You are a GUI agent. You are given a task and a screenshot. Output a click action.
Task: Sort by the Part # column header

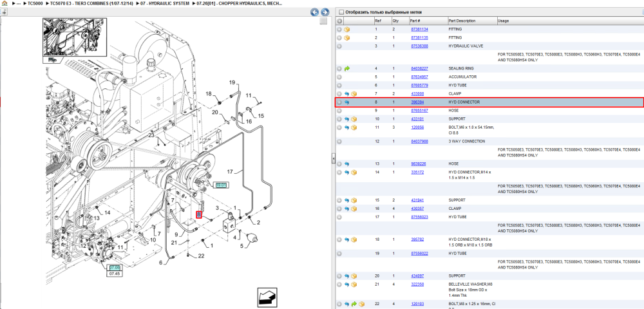(x=415, y=21)
